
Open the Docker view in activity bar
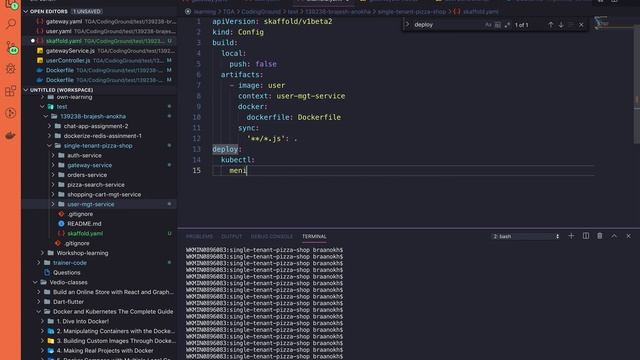point(11,135)
